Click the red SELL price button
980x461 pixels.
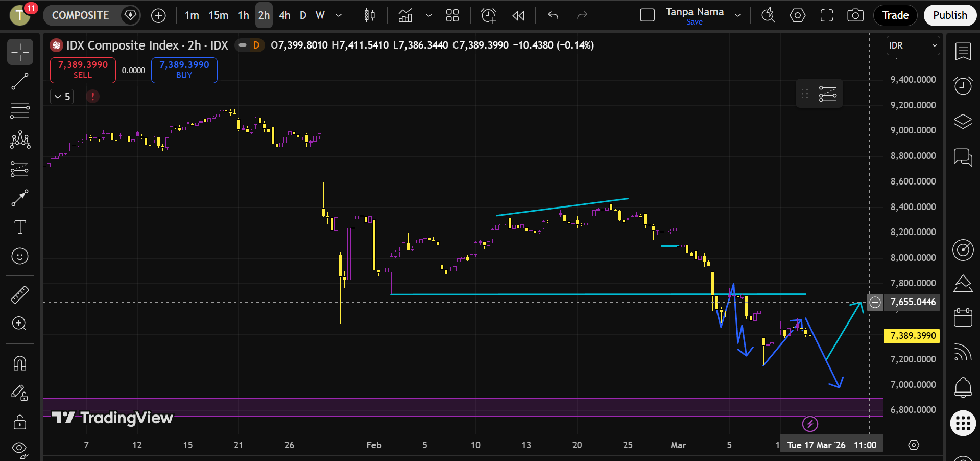(x=83, y=70)
